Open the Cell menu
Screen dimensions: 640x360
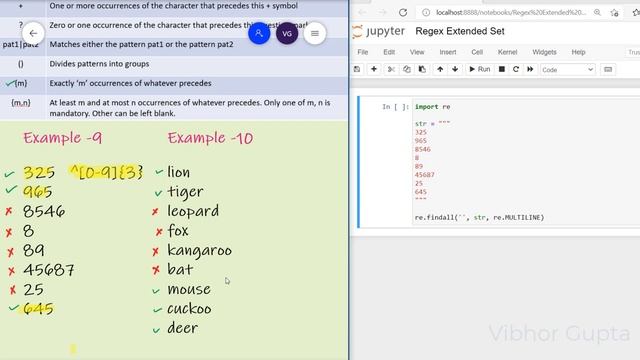477,52
